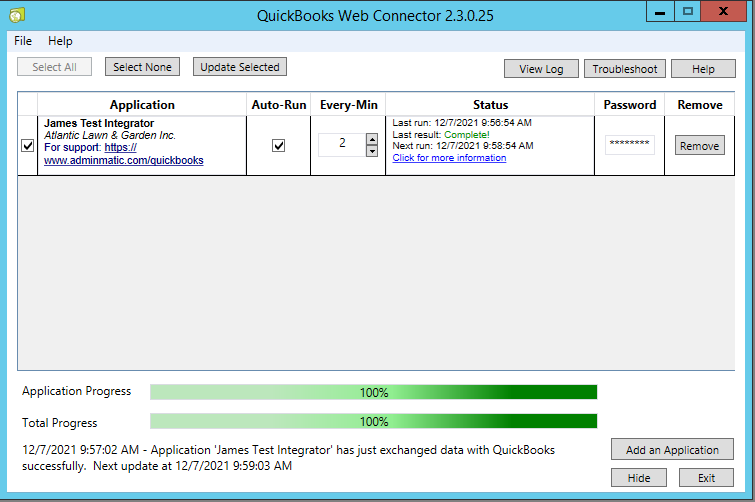Image resolution: width=755 pixels, height=502 pixels.
Task: Toggle the Auto-Run checkbox
Action: 278,145
